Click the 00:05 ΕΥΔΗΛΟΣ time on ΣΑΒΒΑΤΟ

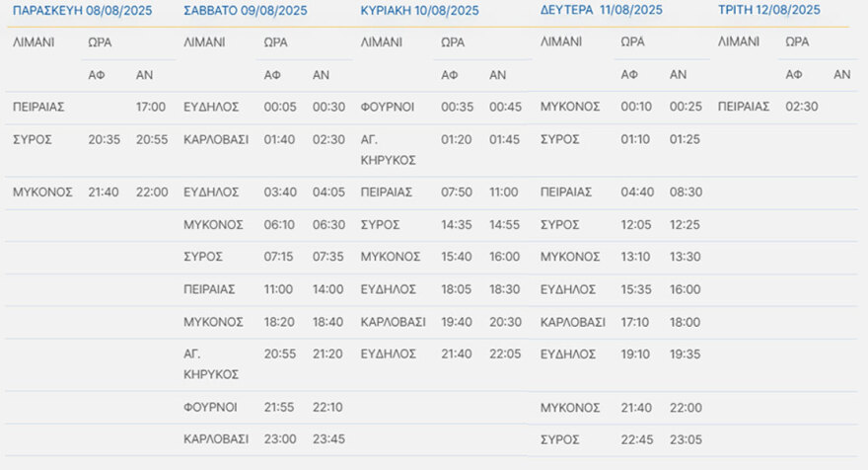pyautogui.click(x=279, y=107)
